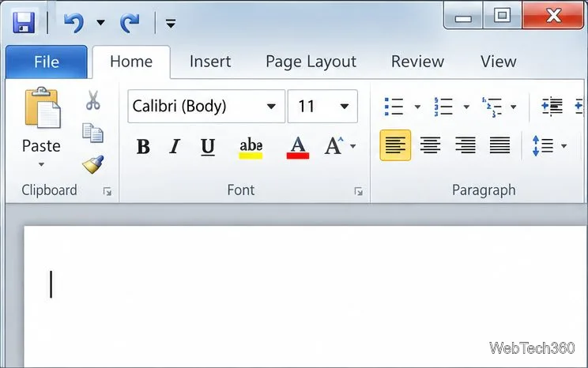Activate the Format Painter brush
Screen dimensions: 588x368
click(93, 164)
